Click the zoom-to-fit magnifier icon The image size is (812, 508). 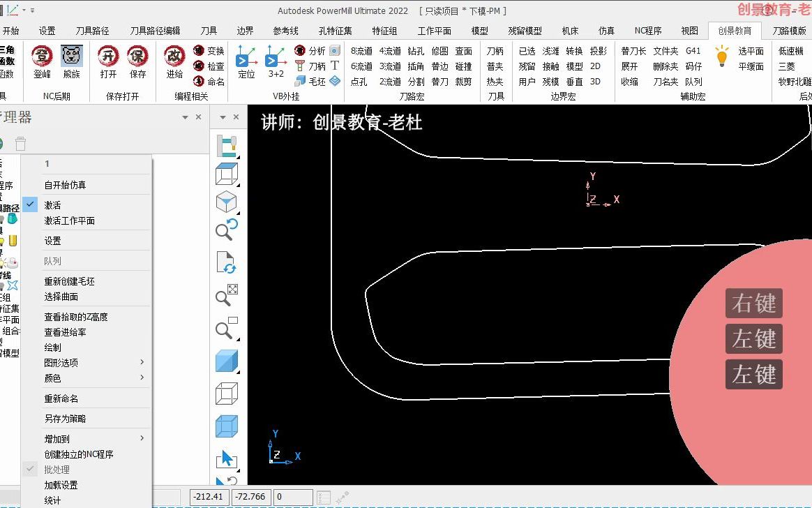pyautogui.click(x=226, y=295)
